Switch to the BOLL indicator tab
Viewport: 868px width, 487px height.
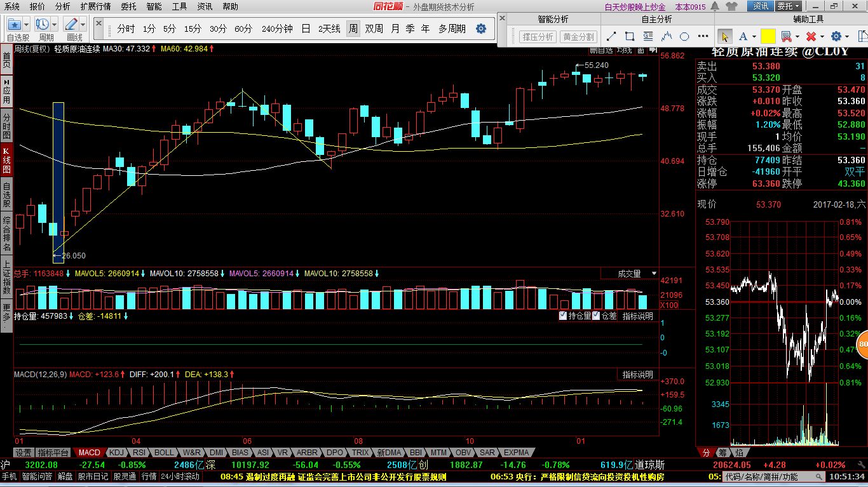click(x=164, y=453)
